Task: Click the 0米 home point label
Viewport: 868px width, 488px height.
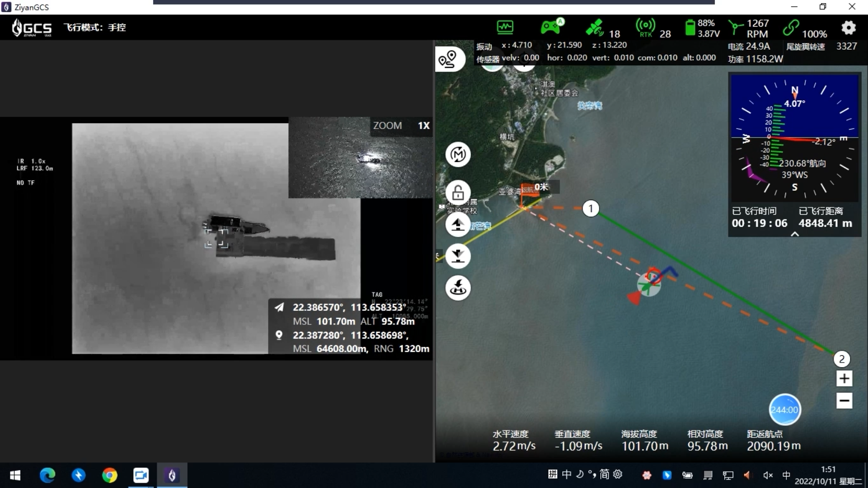Action: [x=541, y=187]
